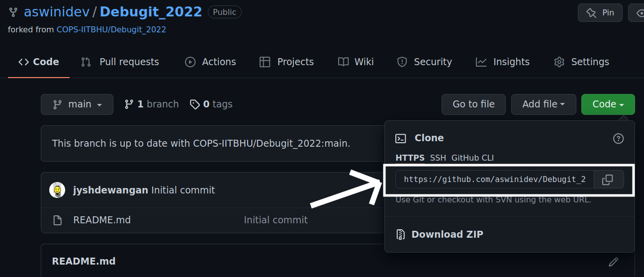The width and height of the screenshot is (644, 277).
Task: Open the Wiki tab
Action: (356, 62)
